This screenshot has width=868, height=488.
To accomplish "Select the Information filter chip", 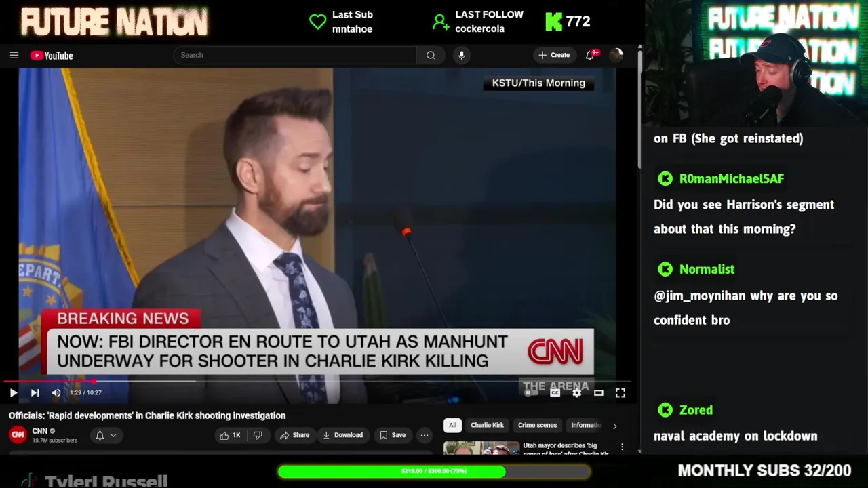I will [x=585, y=425].
